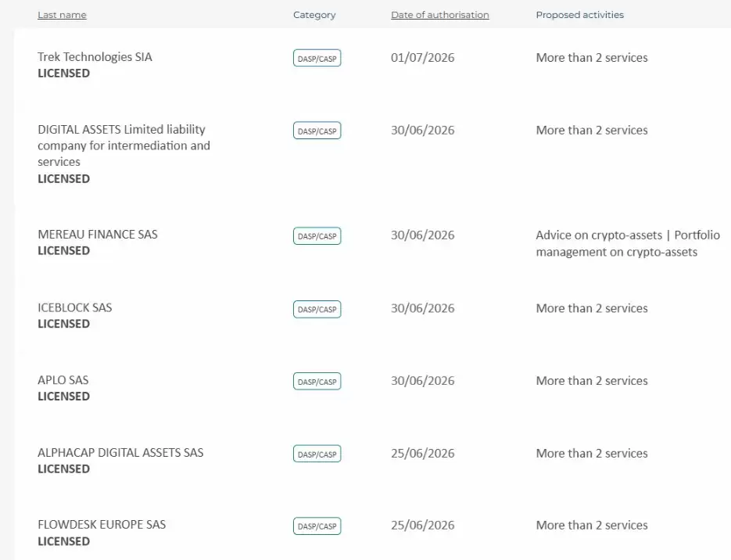
Task: Open DIGITAL ASSETS Limited liability company entry
Action: pyautogui.click(x=124, y=145)
